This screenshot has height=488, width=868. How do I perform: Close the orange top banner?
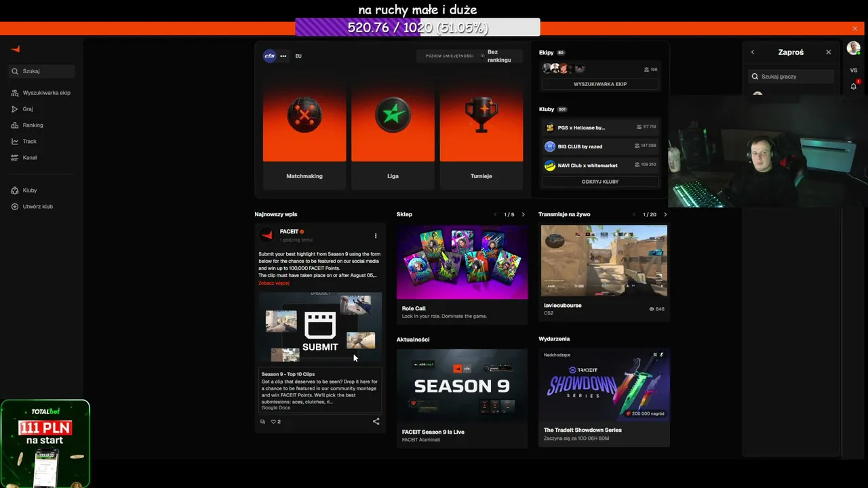[855, 28]
